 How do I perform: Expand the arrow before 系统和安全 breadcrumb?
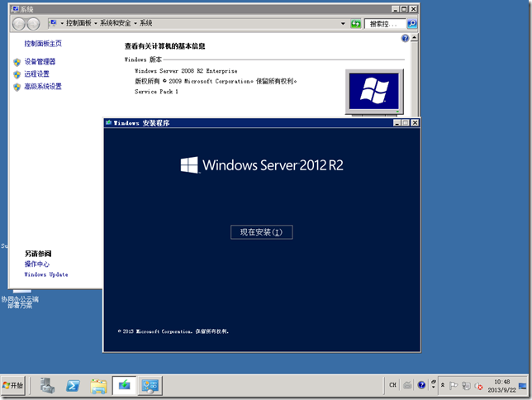coord(96,23)
